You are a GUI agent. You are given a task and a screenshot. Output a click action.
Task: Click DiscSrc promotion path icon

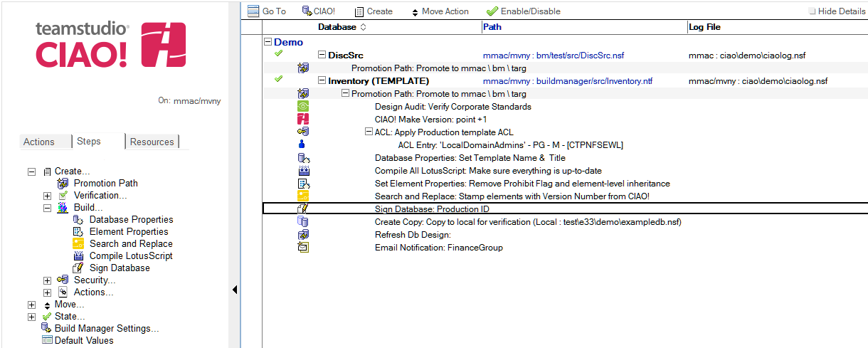(x=303, y=68)
